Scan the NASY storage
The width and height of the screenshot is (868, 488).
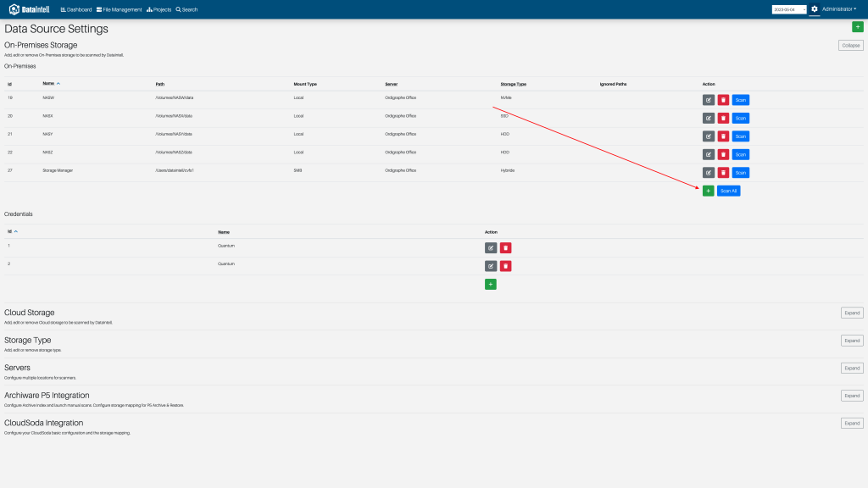pos(741,136)
